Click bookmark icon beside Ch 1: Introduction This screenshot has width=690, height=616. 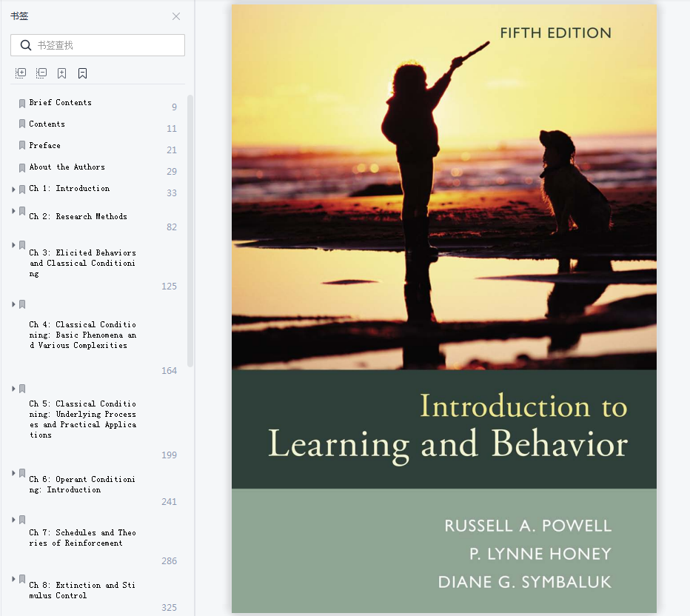pos(22,190)
